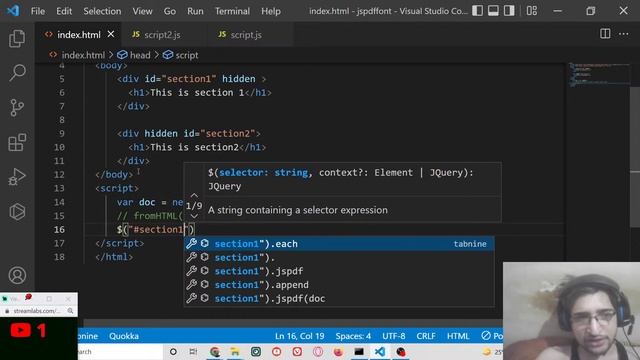This screenshot has height=360, width=640.
Task: Split the editor to the right
Action: pos(605,34)
